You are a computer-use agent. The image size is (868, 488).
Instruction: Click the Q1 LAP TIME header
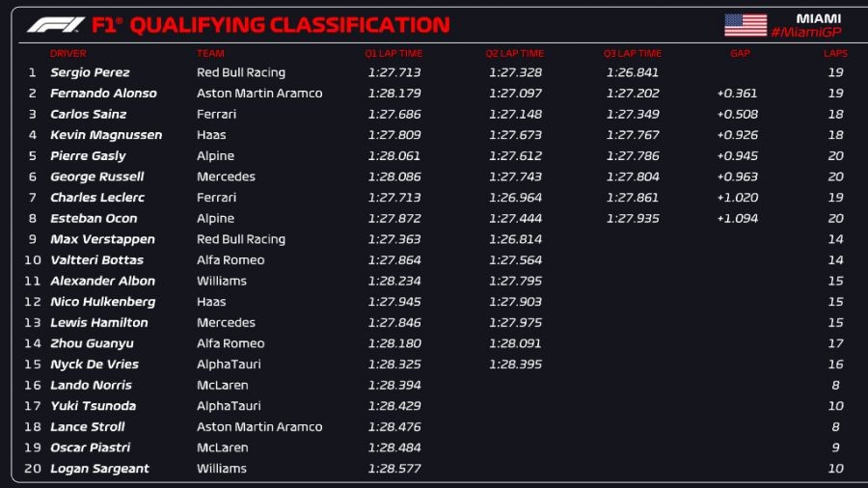pos(393,54)
